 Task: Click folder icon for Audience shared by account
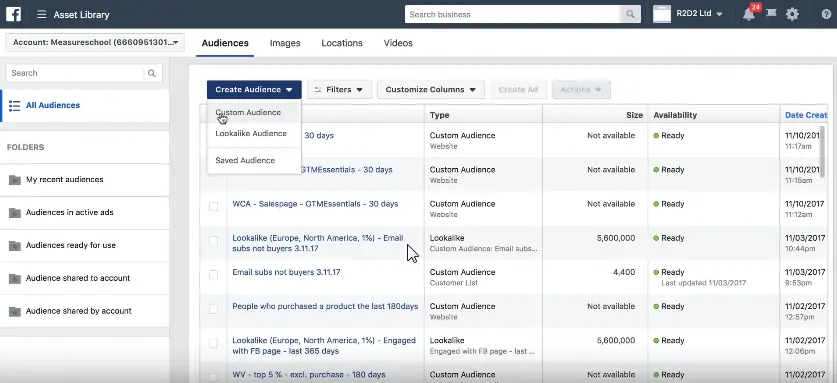coord(15,311)
